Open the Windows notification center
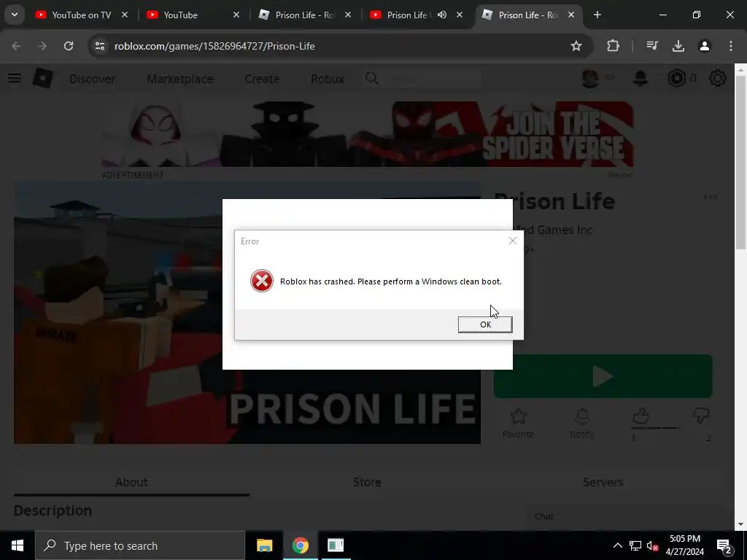747x560 pixels. click(724, 545)
